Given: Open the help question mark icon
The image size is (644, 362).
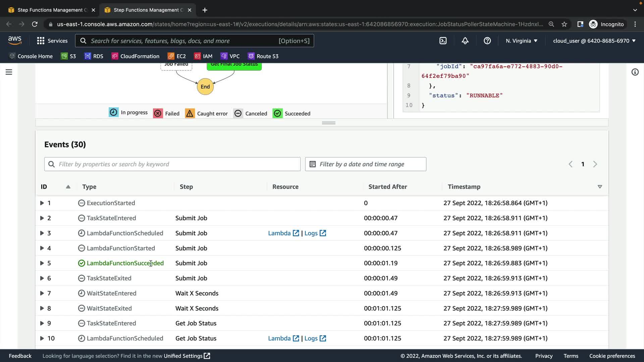Looking at the screenshot, I should [487, 41].
